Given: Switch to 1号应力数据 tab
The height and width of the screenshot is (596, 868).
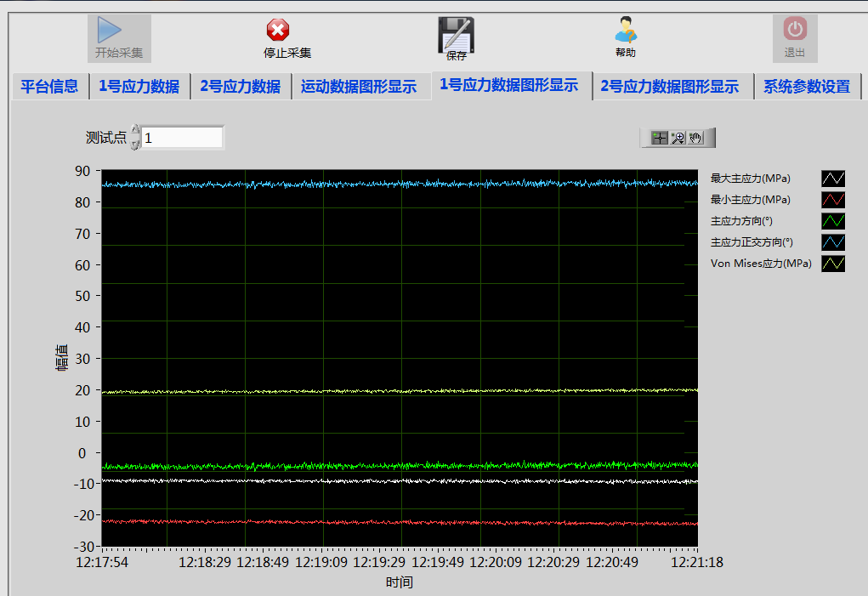Looking at the screenshot, I should click(139, 87).
